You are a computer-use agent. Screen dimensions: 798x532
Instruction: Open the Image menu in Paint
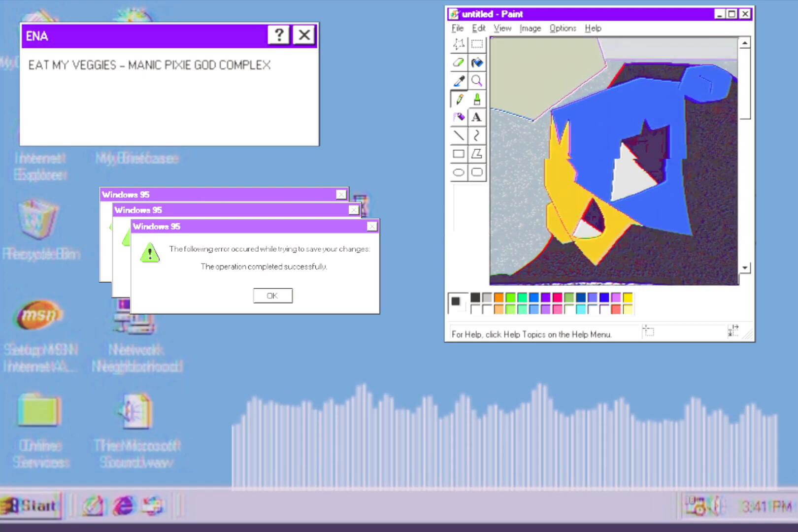coord(530,28)
